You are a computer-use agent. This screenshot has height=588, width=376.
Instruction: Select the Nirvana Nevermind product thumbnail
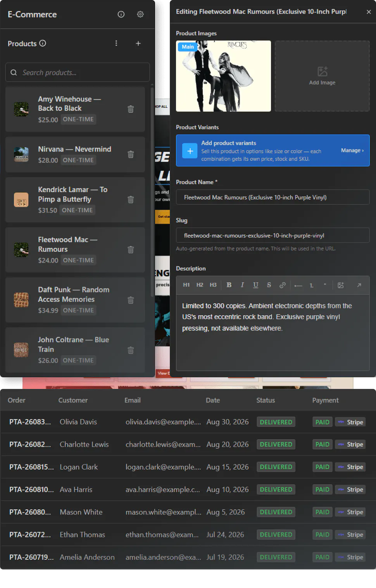[21, 154]
